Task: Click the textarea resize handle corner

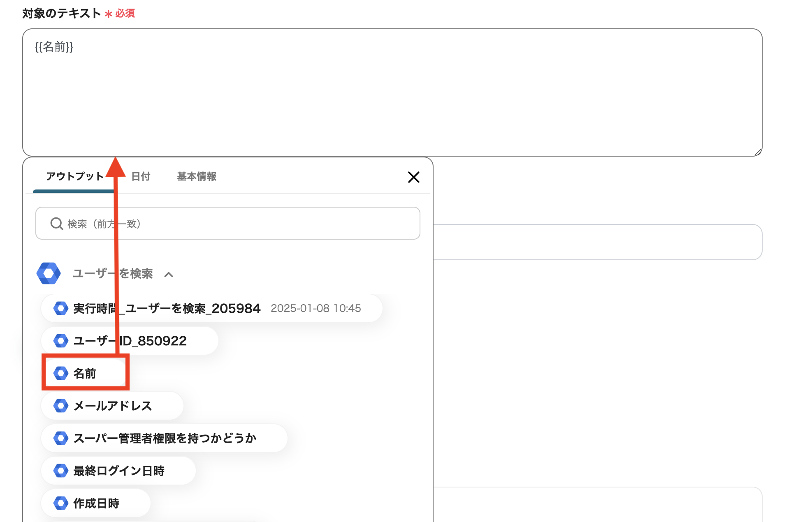Action: [x=758, y=152]
